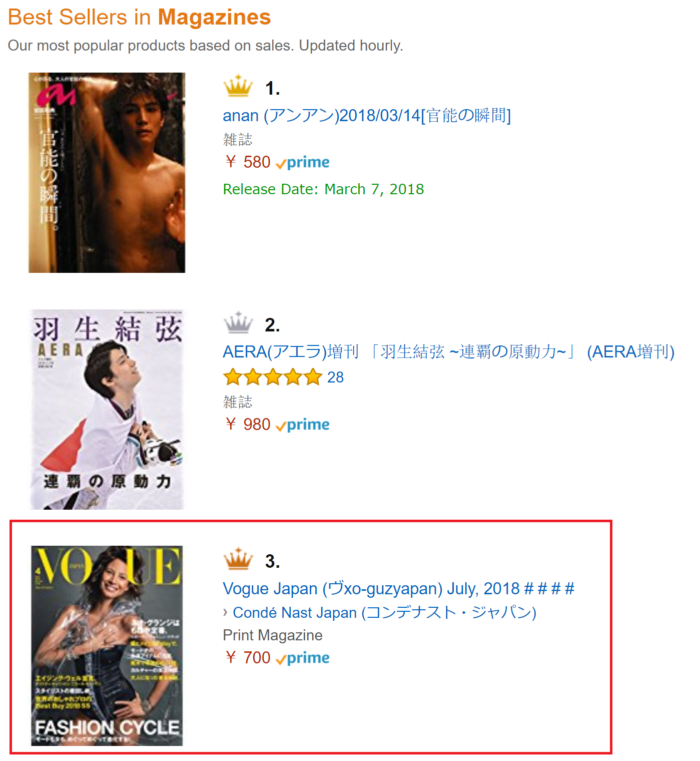This screenshot has width=700, height=761.
Task: View the 28 customer reviews for AERA
Action: [335, 377]
